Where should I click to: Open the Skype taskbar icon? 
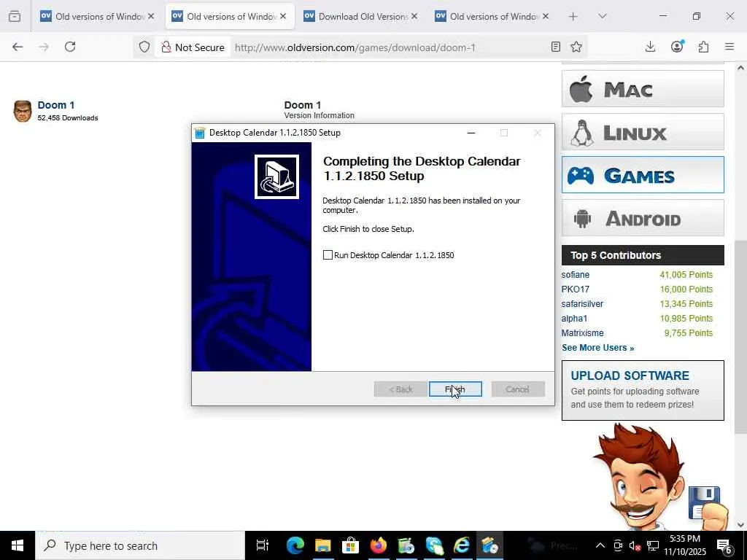pyautogui.click(x=434, y=545)
